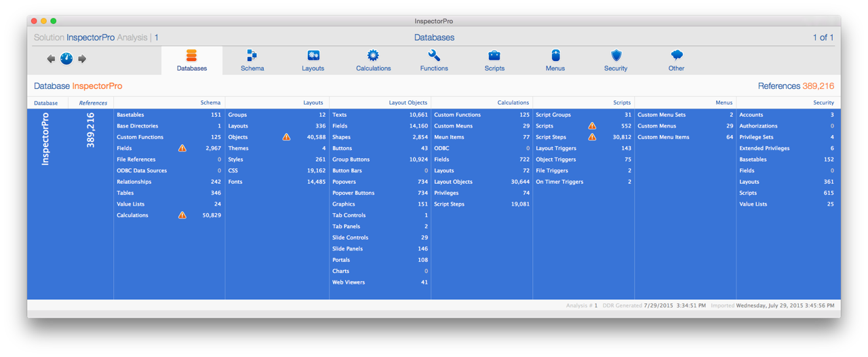Select the Script Steps 19,081 row
Viewport: 868px width, 357px height.
[481, 204]
